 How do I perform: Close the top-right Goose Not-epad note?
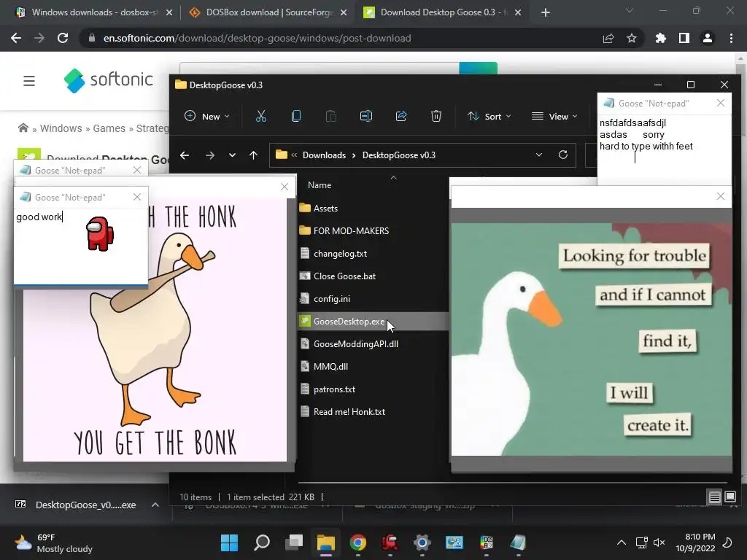tap(721, 103)
